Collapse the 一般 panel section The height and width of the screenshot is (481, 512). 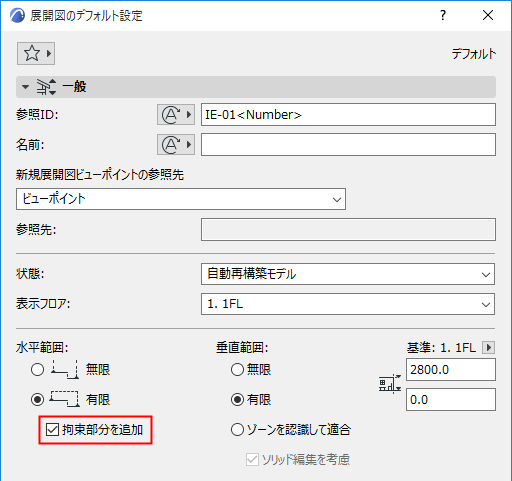(x=25, y=87)
